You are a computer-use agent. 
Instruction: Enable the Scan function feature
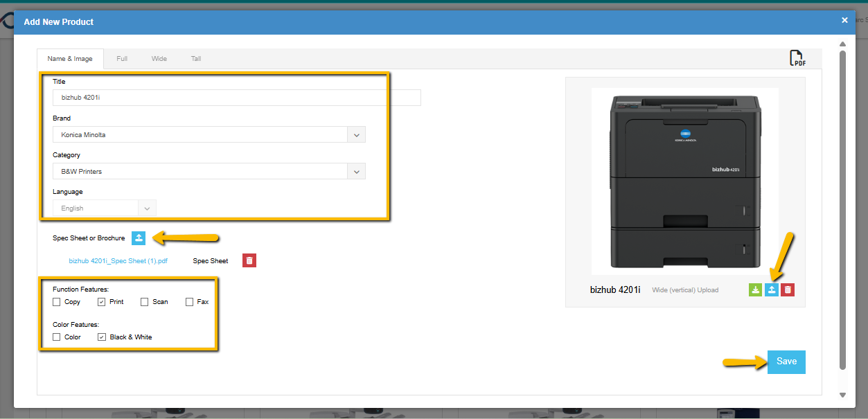[x=145, y=302]
